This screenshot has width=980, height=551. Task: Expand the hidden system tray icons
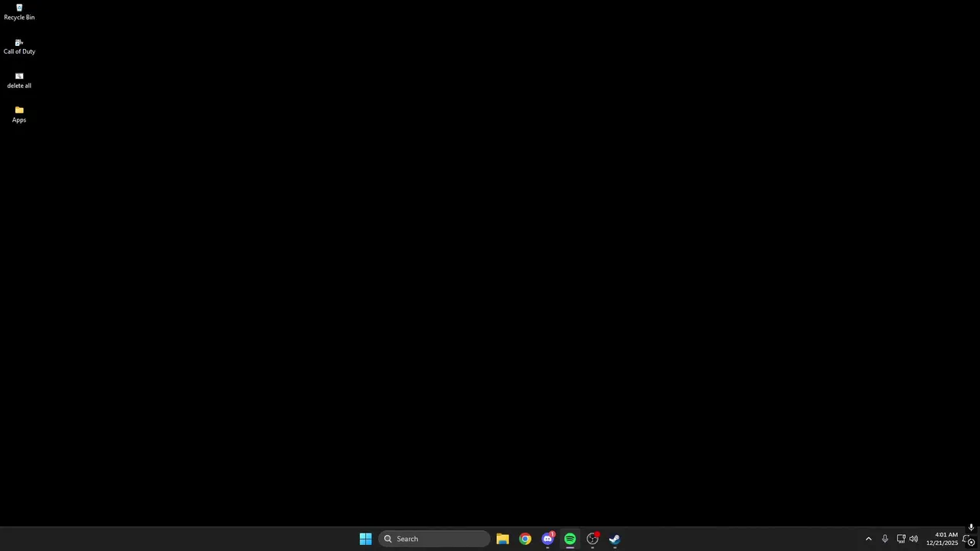[868, 539]
